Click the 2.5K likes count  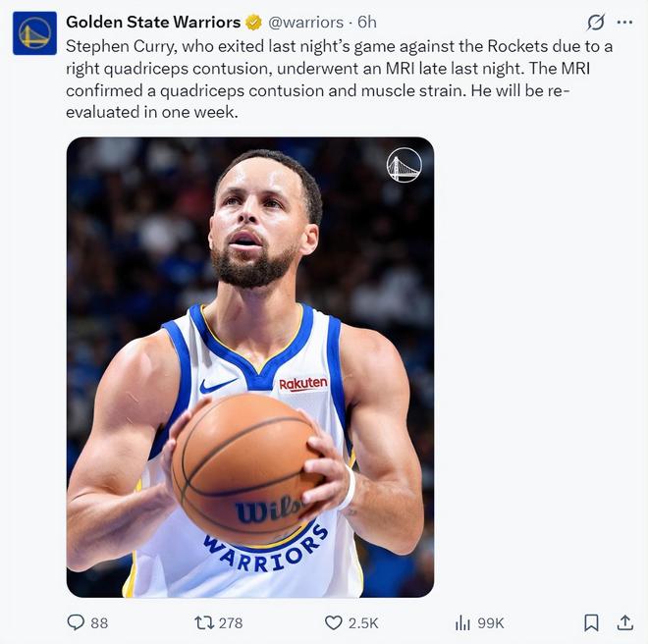point(363,622)
